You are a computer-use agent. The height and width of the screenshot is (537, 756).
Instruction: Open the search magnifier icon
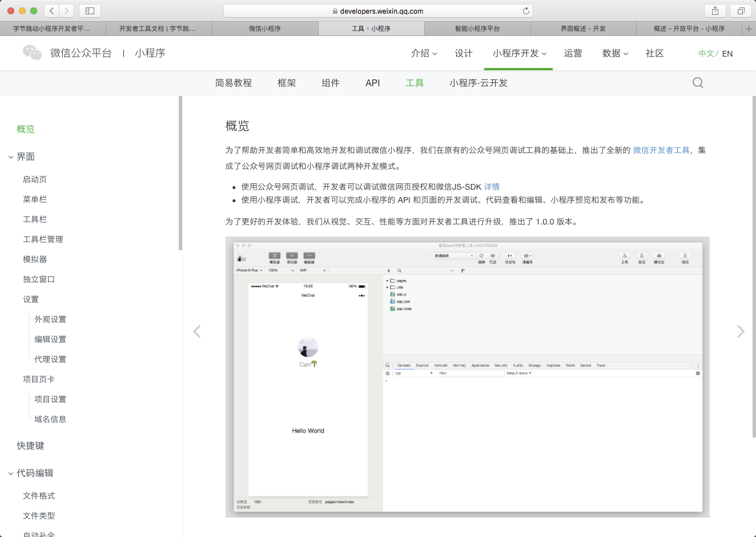pos(698,83)
